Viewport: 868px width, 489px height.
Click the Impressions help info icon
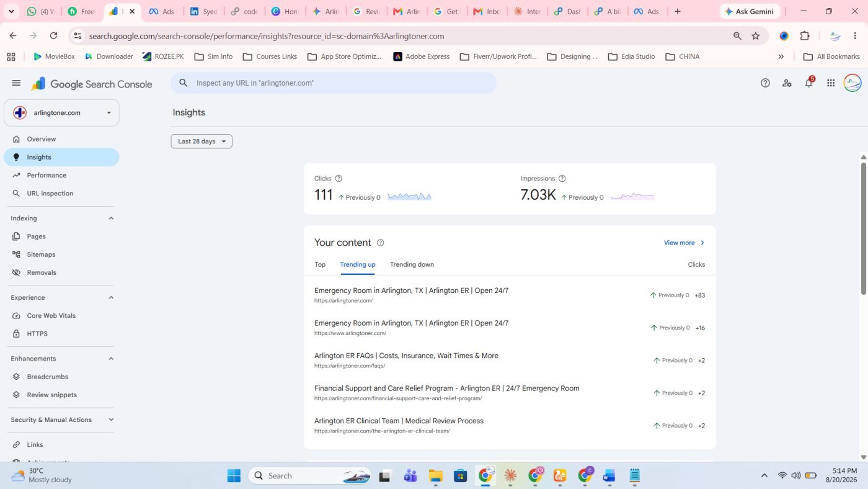point(562,179)
